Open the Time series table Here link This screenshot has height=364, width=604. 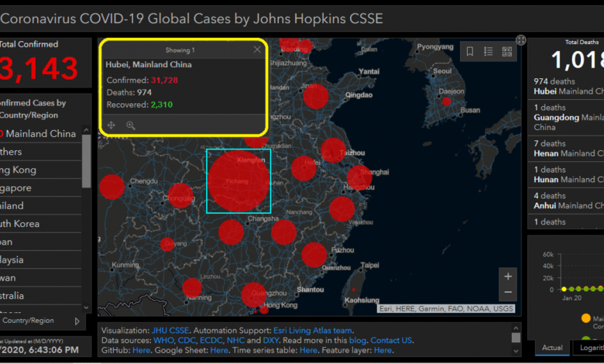tap(308, 351)
